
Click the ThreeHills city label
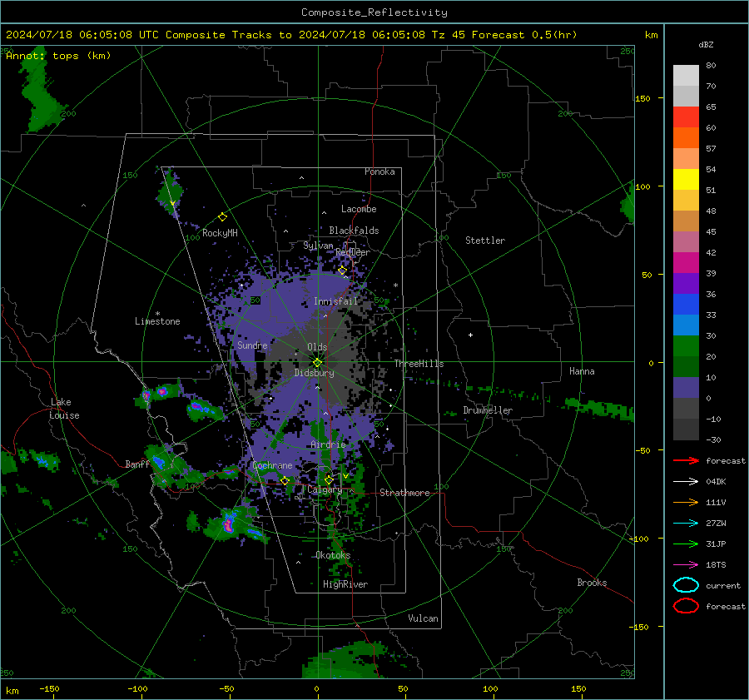point(419,364)
